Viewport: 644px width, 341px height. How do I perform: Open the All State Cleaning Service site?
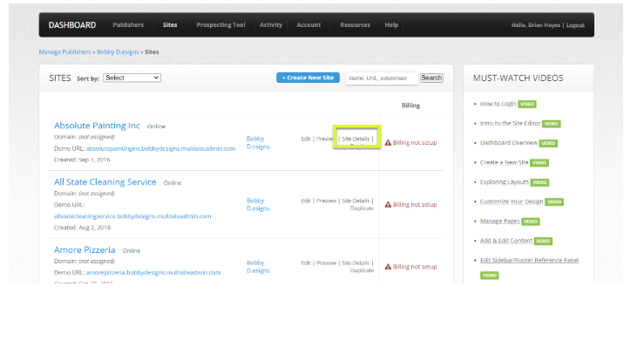105,182
